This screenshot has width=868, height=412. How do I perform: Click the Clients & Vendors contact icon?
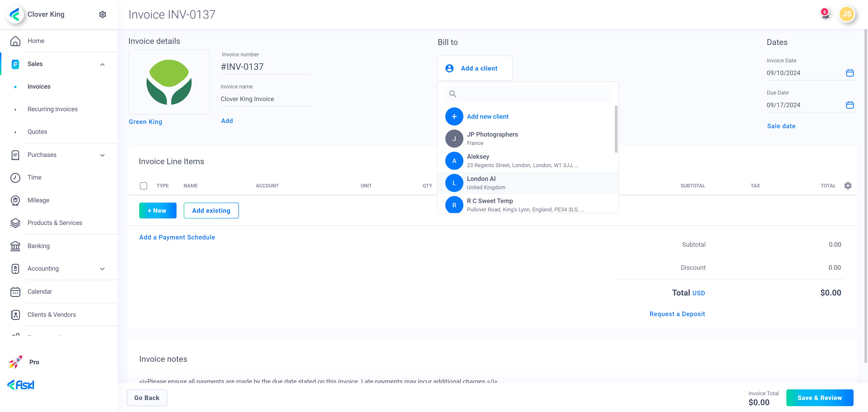(x=15, y=315)
